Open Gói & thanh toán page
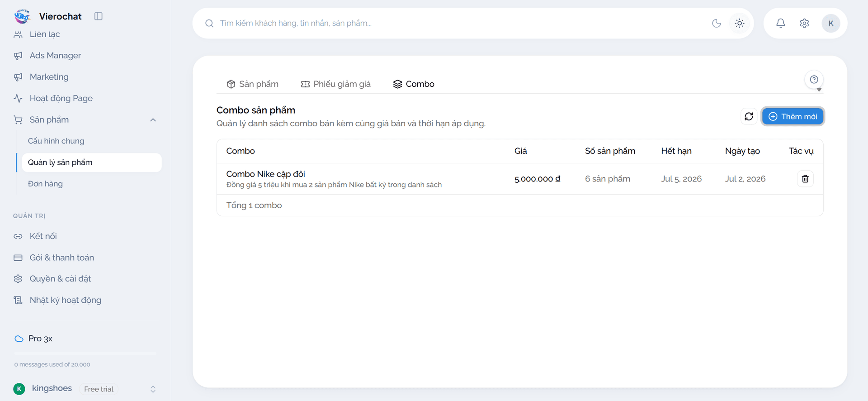This screenshot has width=868, height=401. click(x=62, y=258)
